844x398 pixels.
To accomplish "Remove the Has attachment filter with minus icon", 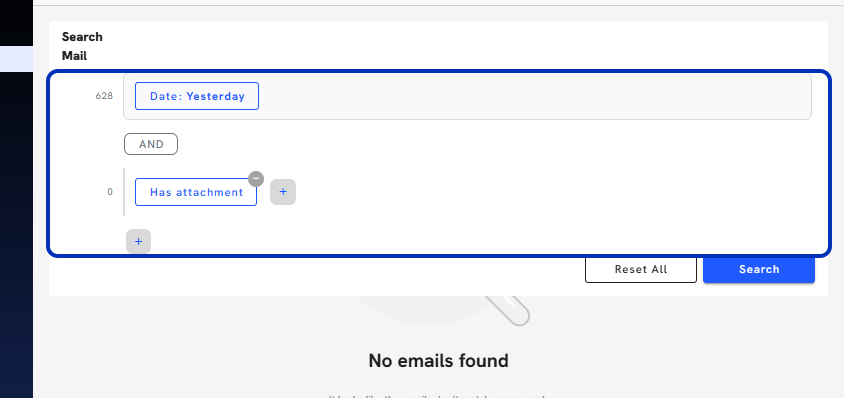I will (256, 179).
